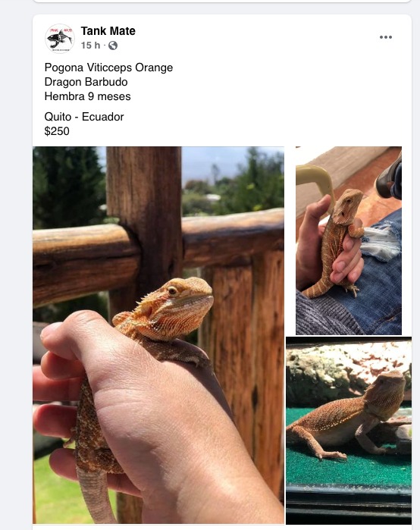Open the large bearded dragon photo by the fence
The height and width of the screenshot is (530, 420).
pyautogui.click(x=158, y=335)
